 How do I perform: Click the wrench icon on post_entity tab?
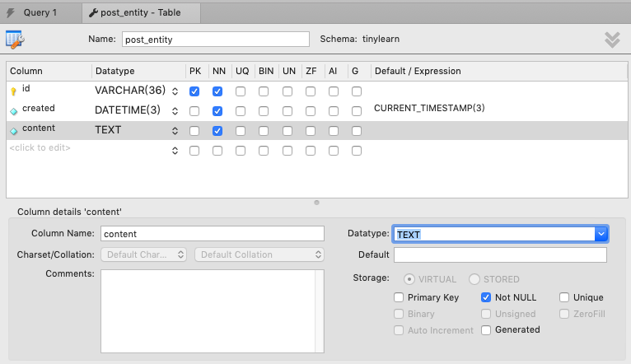(93, 12)
